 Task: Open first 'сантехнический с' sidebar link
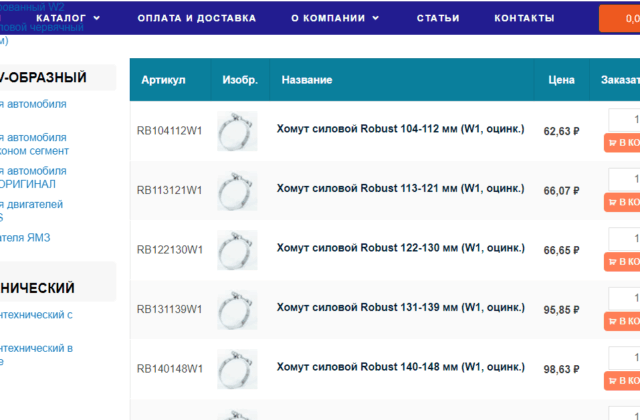(x=36, y=315)
